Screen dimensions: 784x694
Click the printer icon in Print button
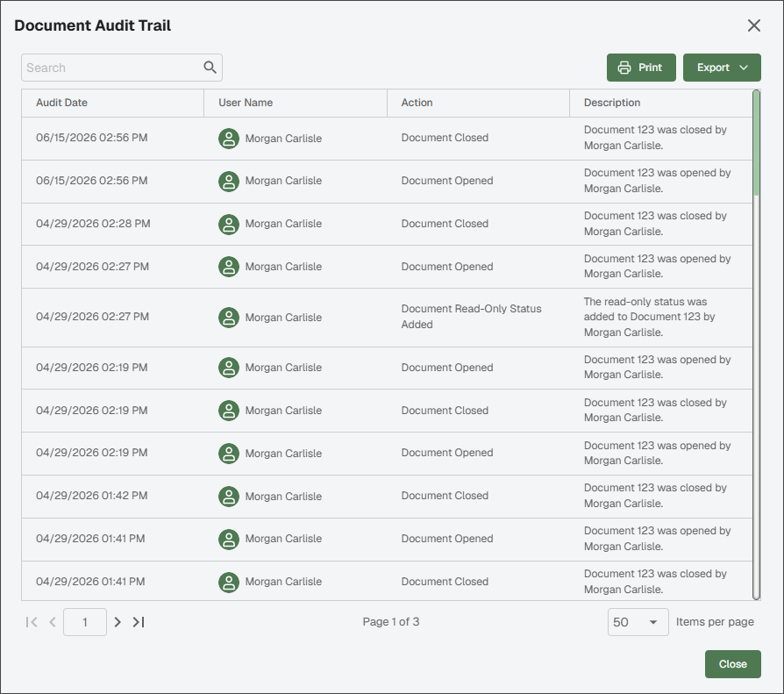tap(624, 68)
